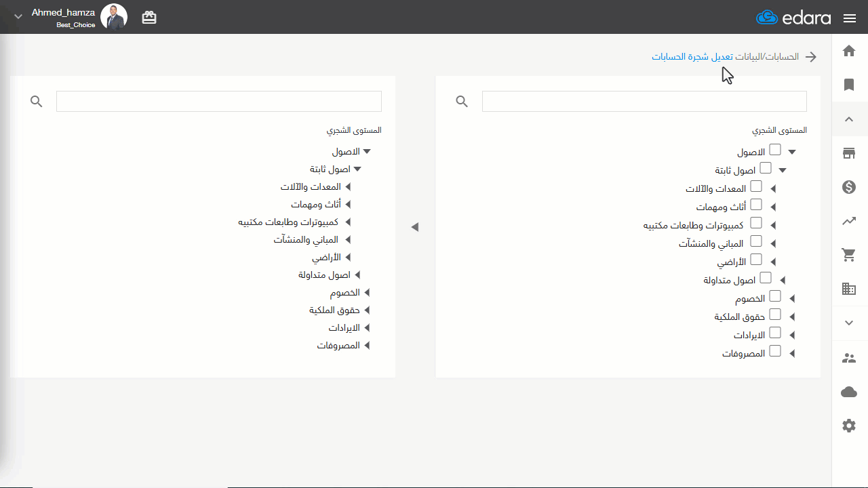Expand الايرادات node in left panel
The image size is (868, 488).
(x=367, y=328)
